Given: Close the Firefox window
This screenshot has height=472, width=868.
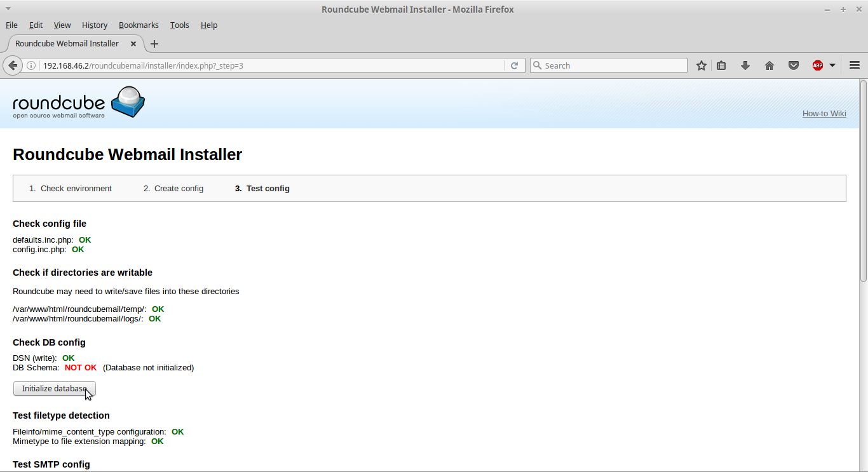Looking at the screenshot, I should (x=858, y=9).
